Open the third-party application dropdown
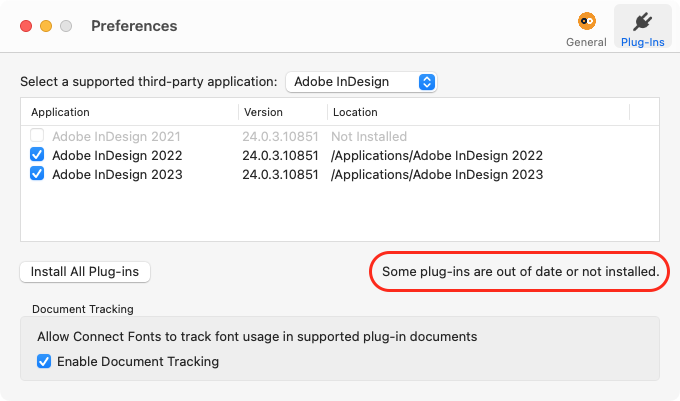680x401 pixels. (361, 82)
